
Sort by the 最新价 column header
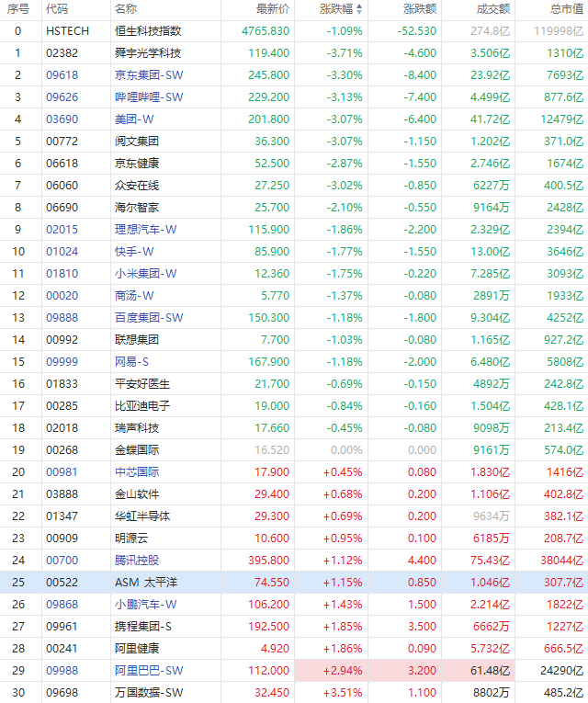(273, 9)
